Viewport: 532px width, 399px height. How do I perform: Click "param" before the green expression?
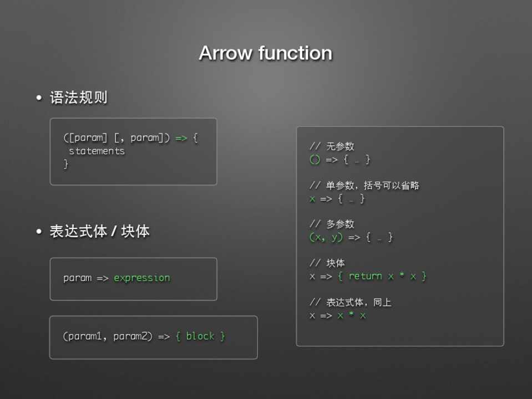[77, 278]
